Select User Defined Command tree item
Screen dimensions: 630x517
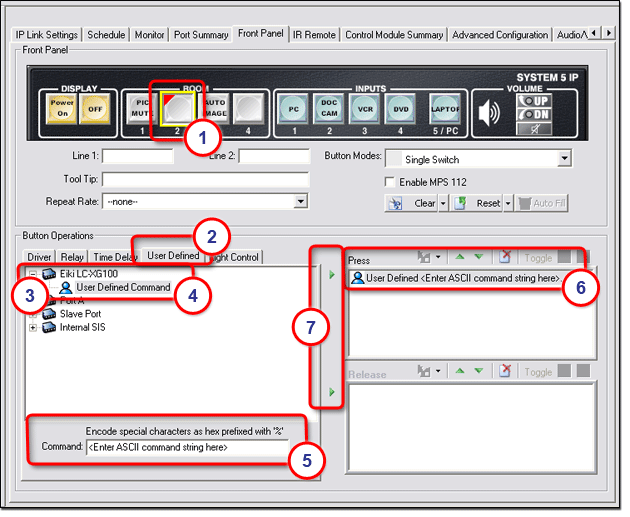pos(122,287)
